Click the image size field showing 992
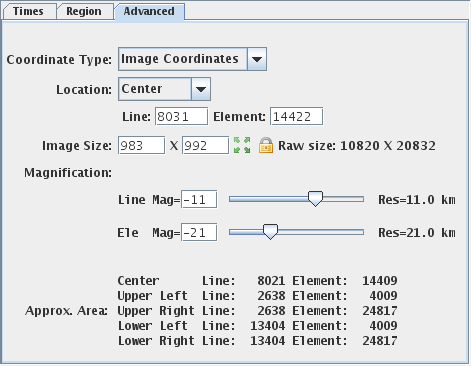 click(x=205, y=145)
